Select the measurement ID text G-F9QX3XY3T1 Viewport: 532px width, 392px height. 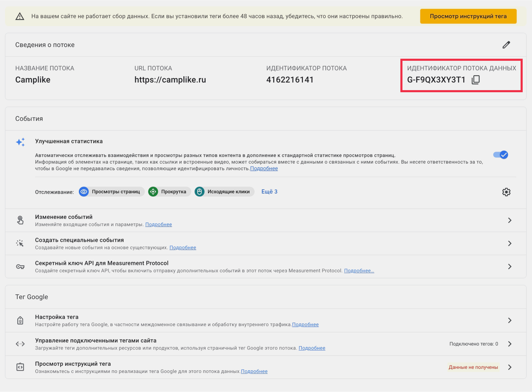(436, 80)
